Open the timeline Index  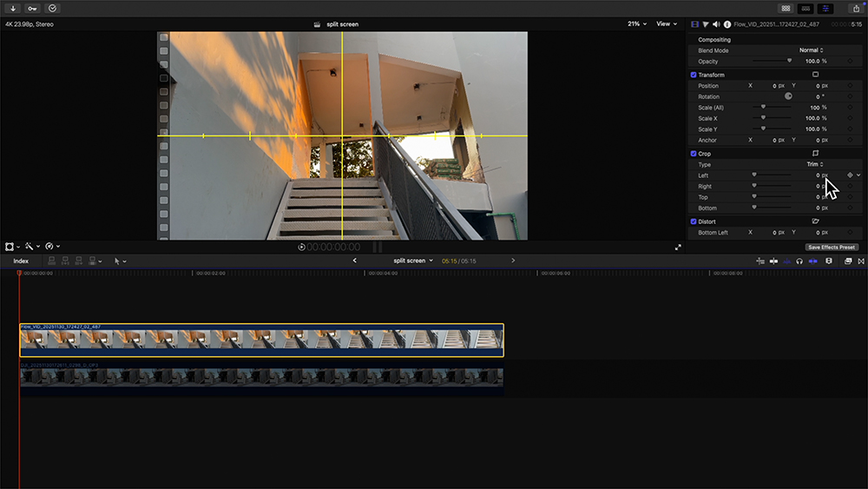(x=21, y=261)
